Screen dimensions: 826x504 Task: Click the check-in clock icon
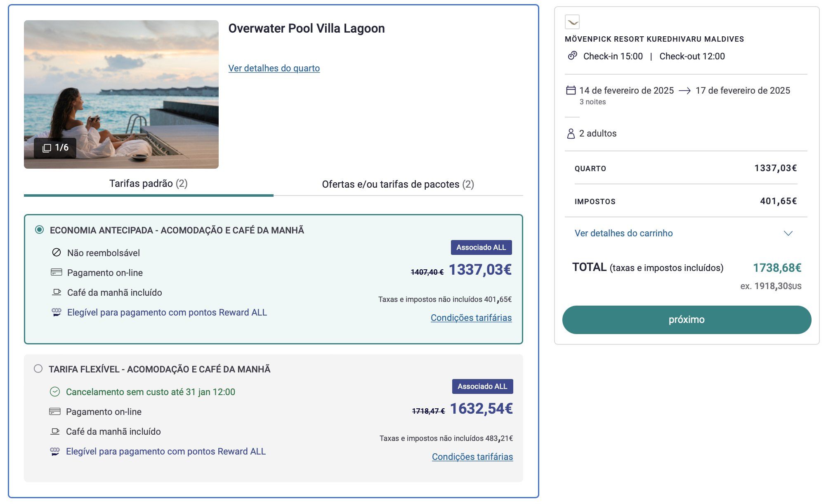[x=572, y=56]
